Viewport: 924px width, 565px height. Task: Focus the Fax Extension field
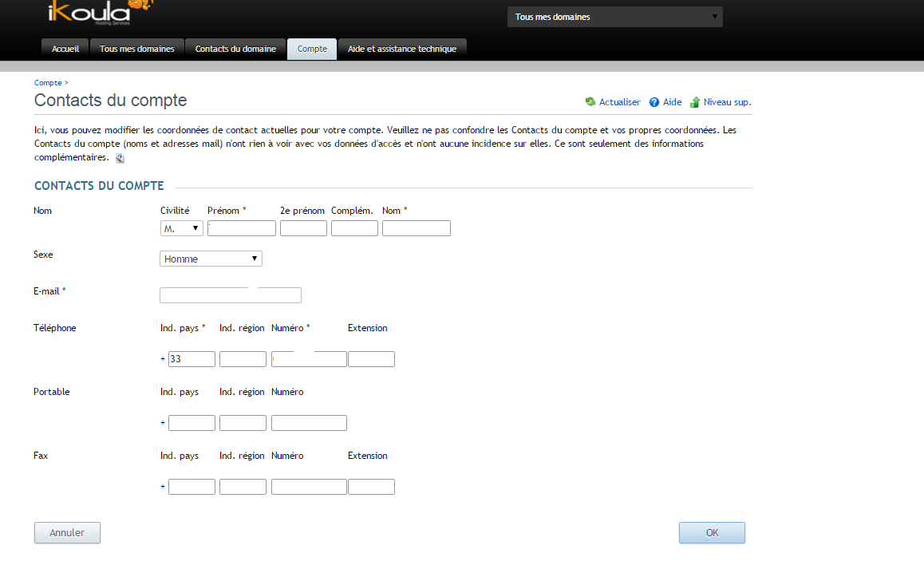371,487
